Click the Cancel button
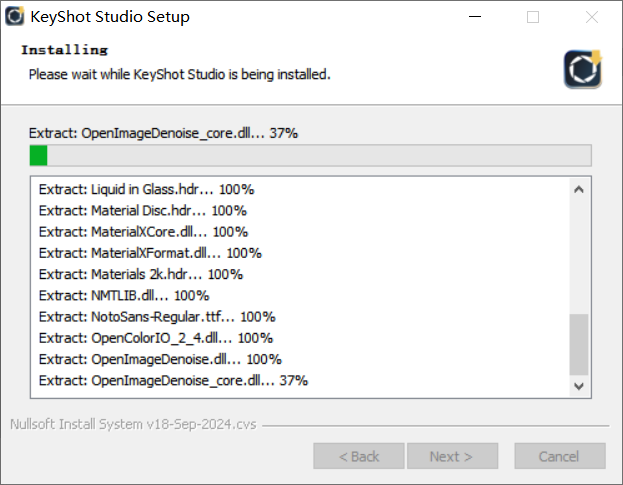 point(560,456)
